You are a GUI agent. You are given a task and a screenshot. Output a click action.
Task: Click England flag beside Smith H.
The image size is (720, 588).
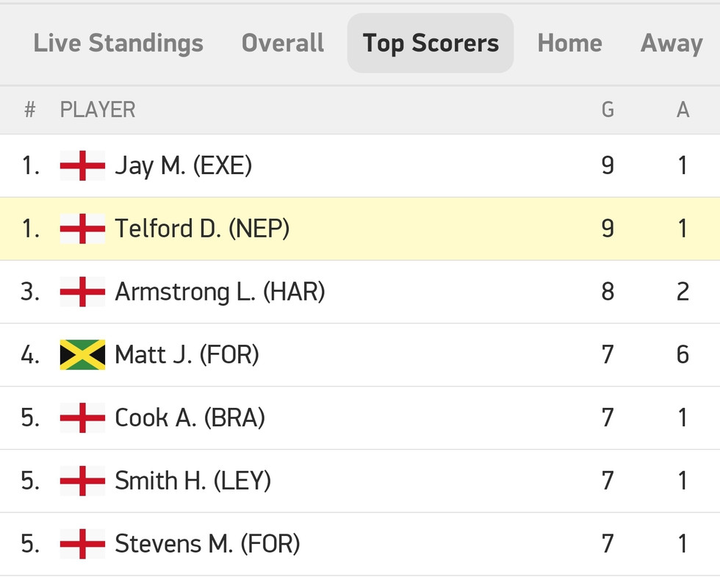[x=82, y=481]
